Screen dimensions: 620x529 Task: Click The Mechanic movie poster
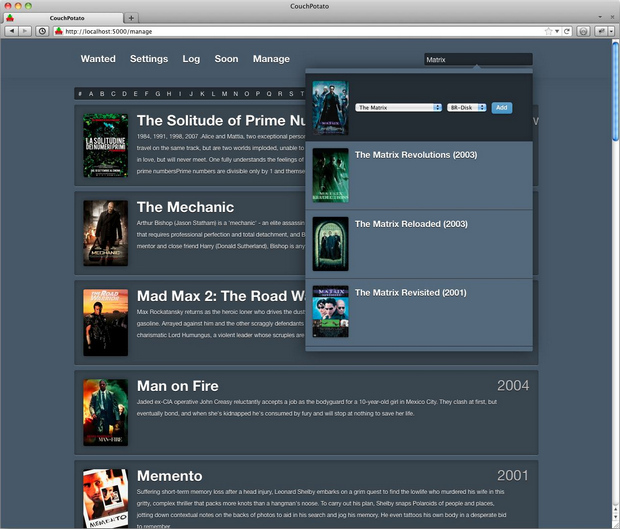tap(106, 233)
